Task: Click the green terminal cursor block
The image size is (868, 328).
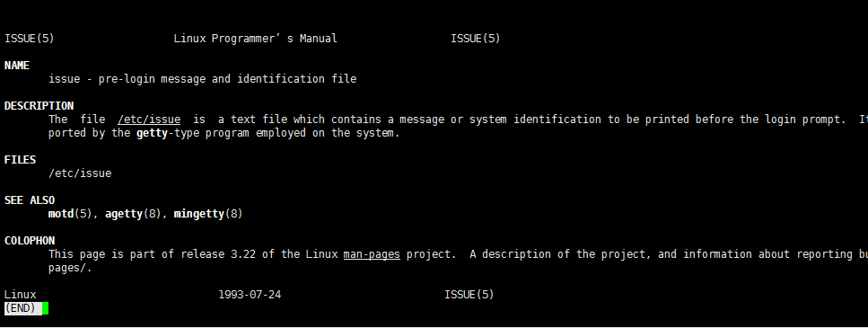Action: tap(46, 308)
